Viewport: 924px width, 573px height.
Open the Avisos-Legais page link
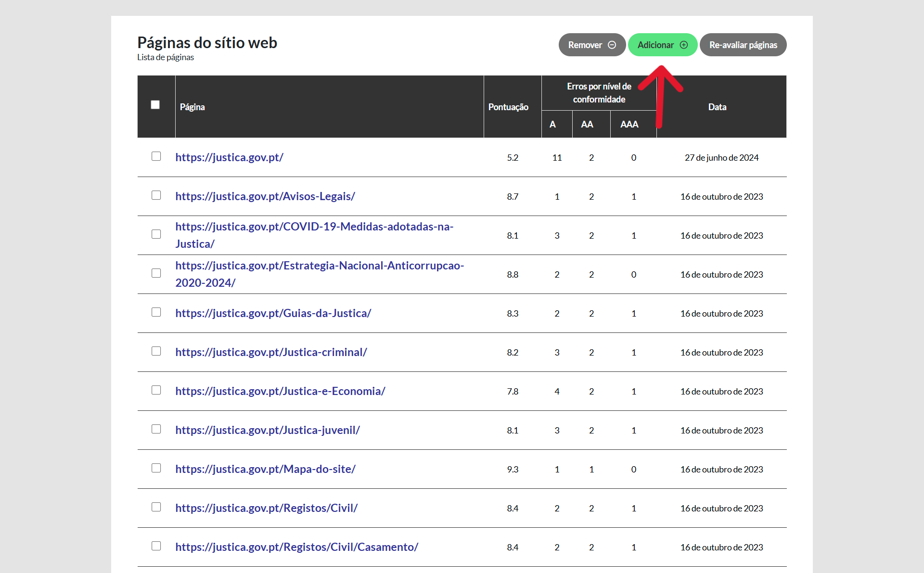tap(265, 196)
